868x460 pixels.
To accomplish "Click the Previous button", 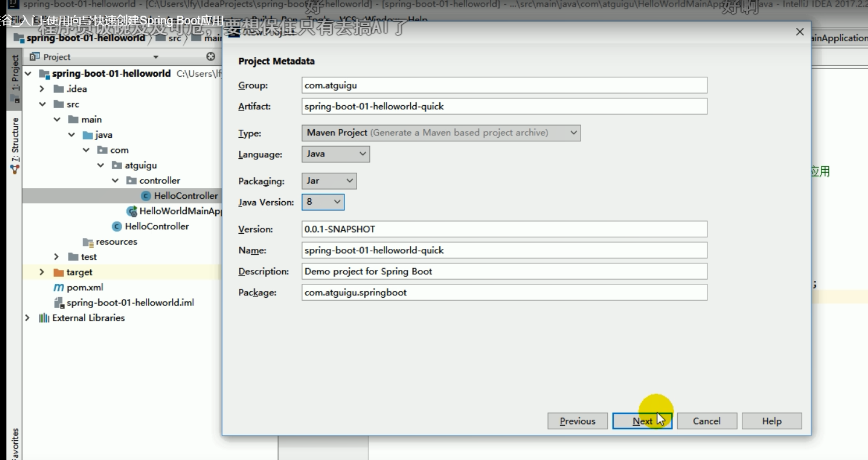I will click(x=578, y=421).
